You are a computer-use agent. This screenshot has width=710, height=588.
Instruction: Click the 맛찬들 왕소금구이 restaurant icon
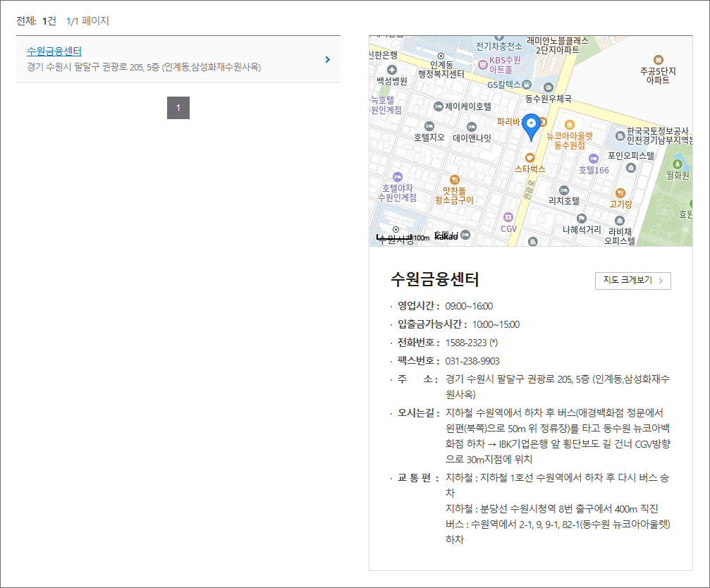click(x=454, y=179)
